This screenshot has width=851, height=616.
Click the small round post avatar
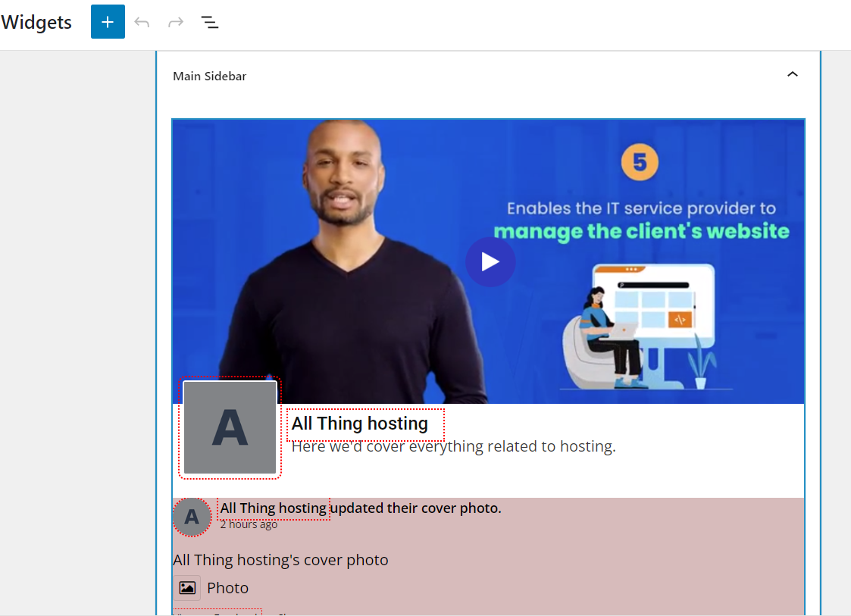pos(192,518)
